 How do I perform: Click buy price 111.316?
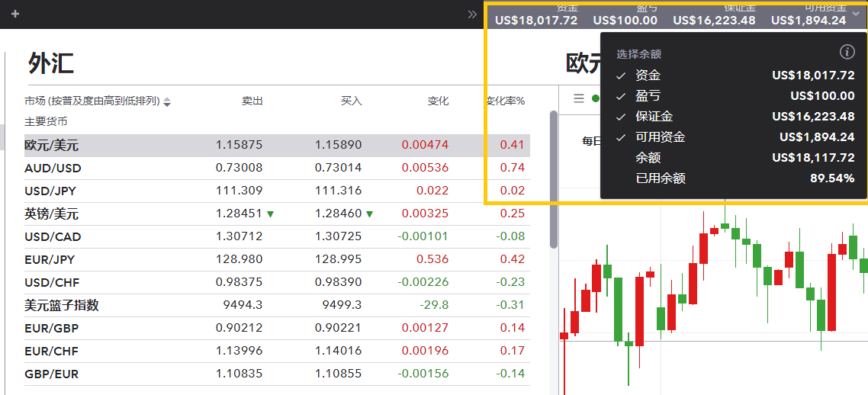pyautogui.click(x=338, y=191)
